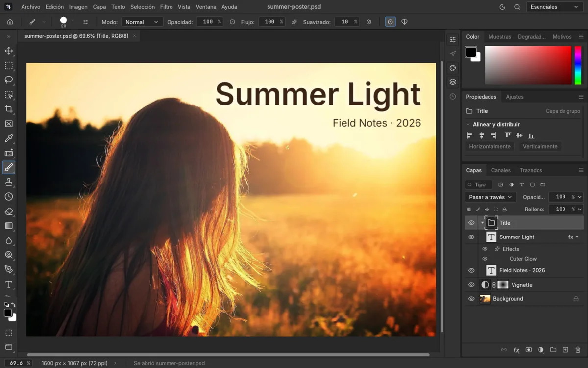Open the Pasar a través blend mode dropdown
Viewport: 588px width, 368px height.
pos(490,197)
